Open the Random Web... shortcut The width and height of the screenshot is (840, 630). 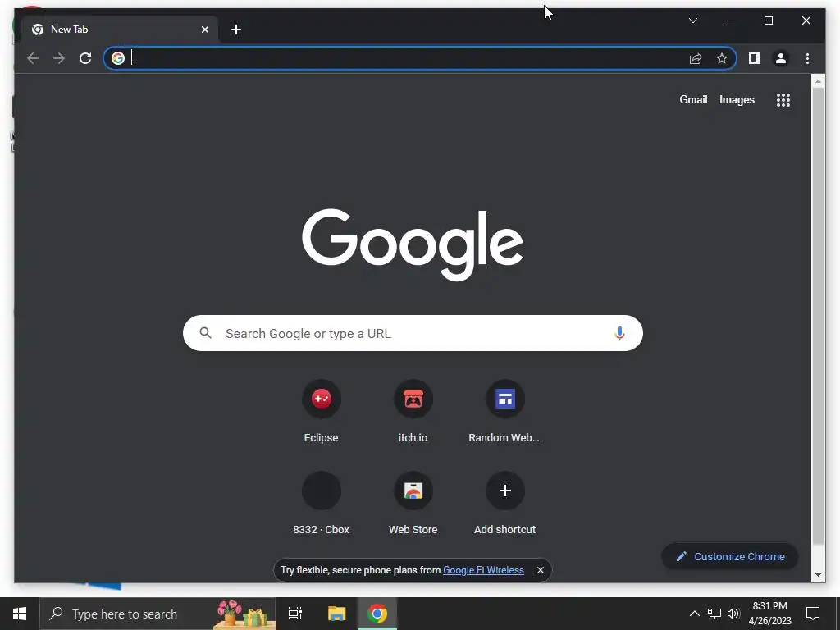pos(504,411)
